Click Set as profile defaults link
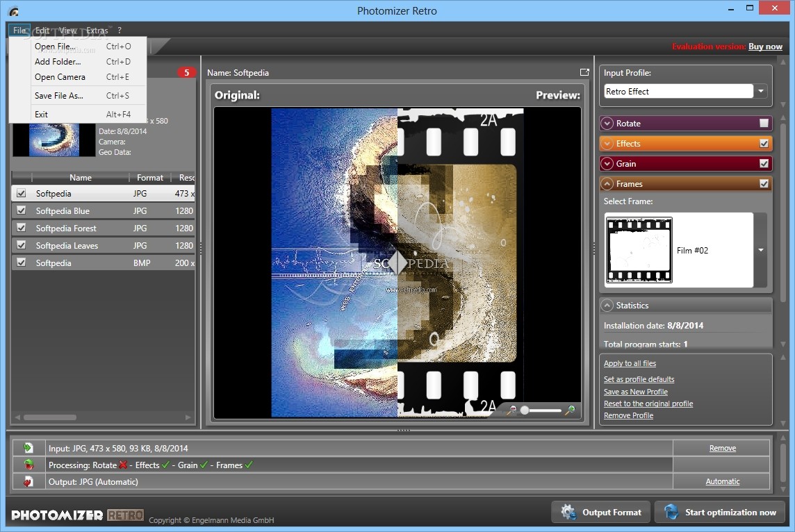Viewport: 795px width, 532px height. 639,379
